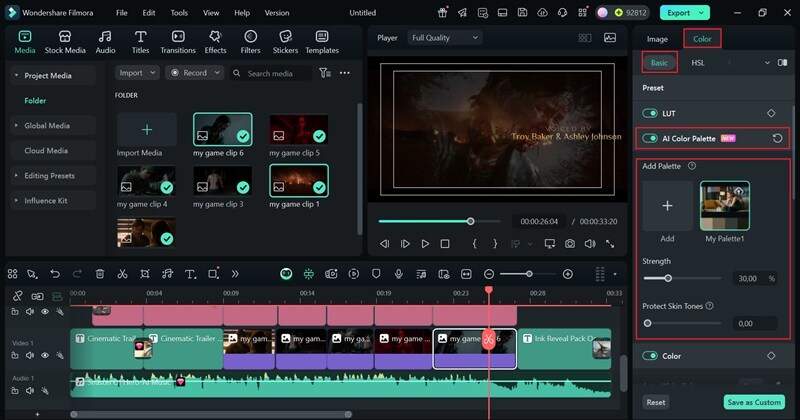
Task: Open the Record dropdown
Action: click(x=195, y=73)
